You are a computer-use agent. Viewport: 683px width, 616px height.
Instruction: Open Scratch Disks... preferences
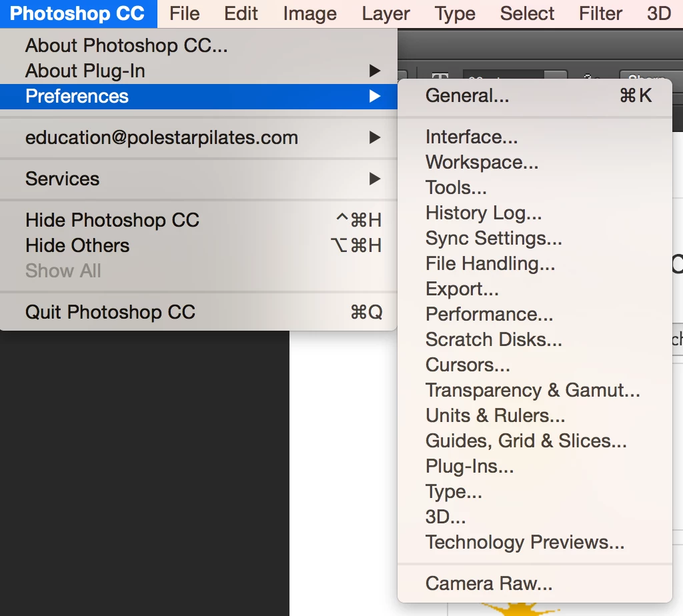pyautogui.click(x=535, y=339)
